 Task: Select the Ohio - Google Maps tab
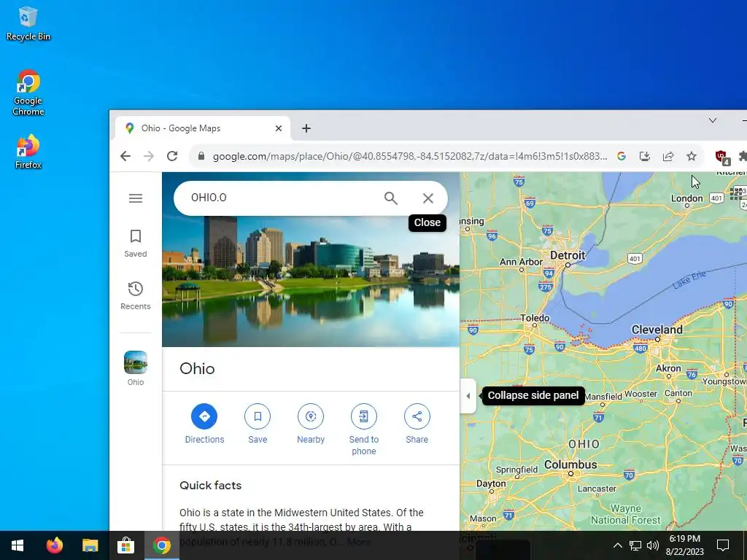pos(203,128)
